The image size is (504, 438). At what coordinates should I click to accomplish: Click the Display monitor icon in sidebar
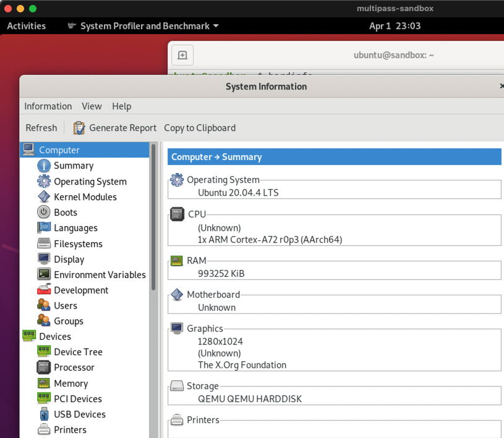(x=44, y=258)
